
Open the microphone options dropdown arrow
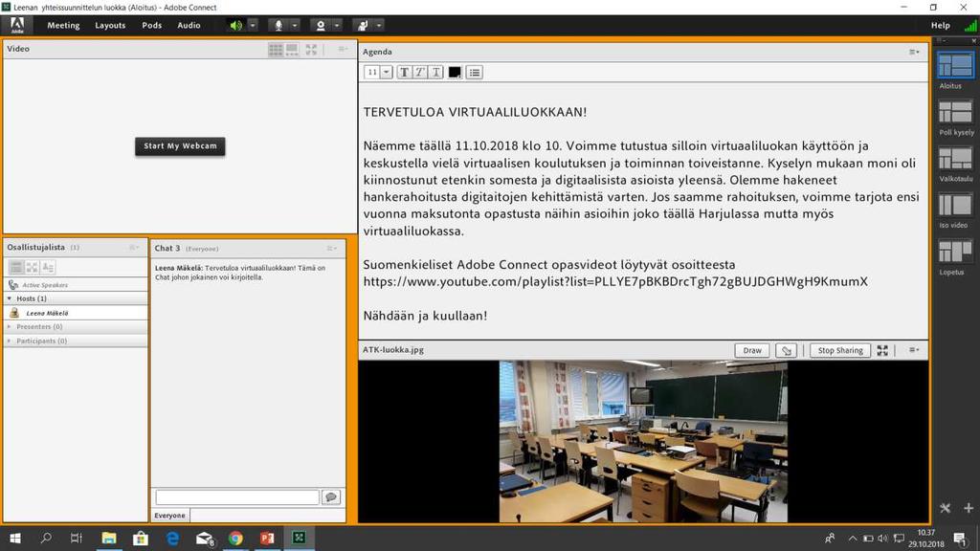[x=295, y=26]
